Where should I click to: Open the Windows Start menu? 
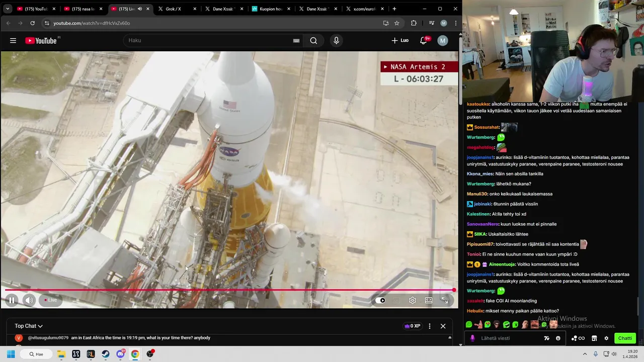tap(11, 354)
